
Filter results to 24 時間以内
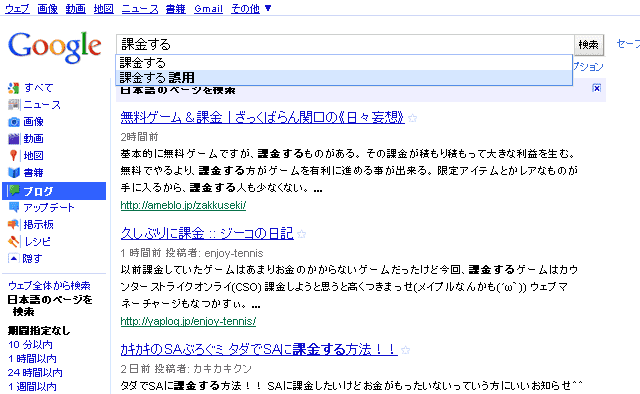[35, 372]
